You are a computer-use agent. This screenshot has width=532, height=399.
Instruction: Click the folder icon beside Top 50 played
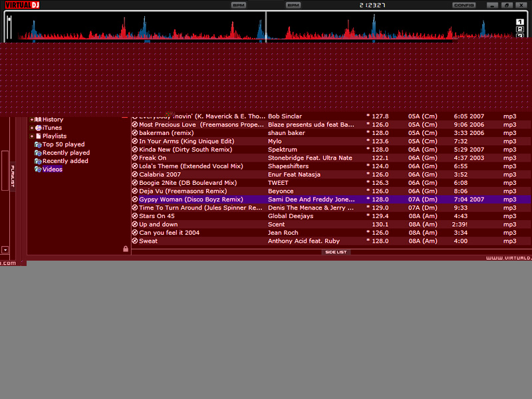click(x=38, y=144)
